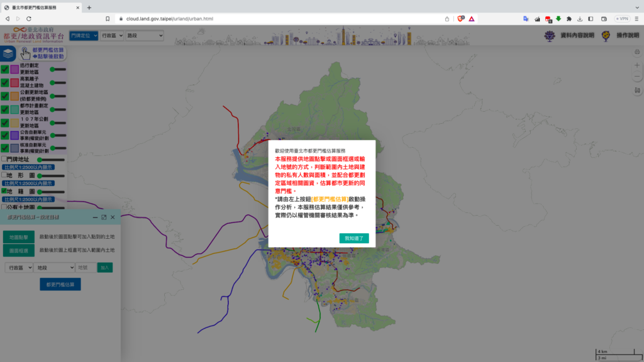This screenshot has height=362, width=644.
Task: Bookmark this page with the bookmark icon
Action: coord(108,19)
